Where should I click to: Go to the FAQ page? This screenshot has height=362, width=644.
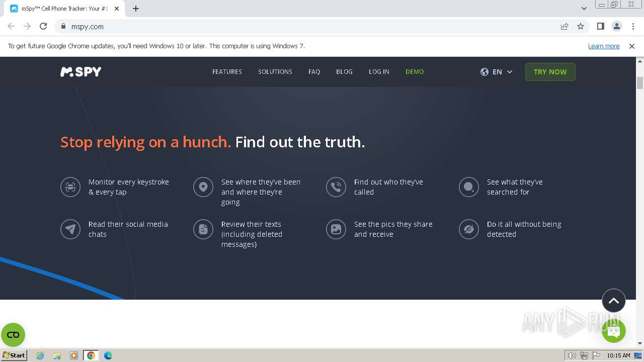314,71
